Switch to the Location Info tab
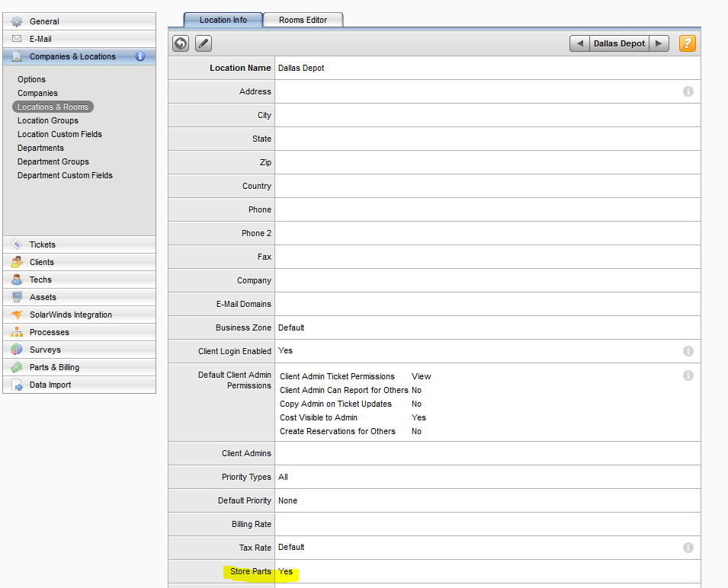This screenshot has height=588, width=728. coord(223,20)
